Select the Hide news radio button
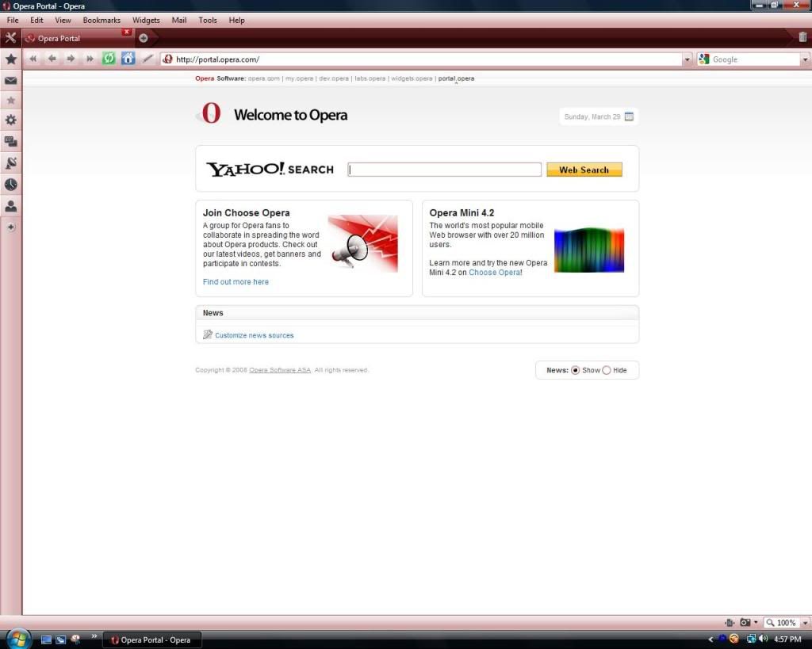This screenshot has height=649, width=812. [607, 370]
